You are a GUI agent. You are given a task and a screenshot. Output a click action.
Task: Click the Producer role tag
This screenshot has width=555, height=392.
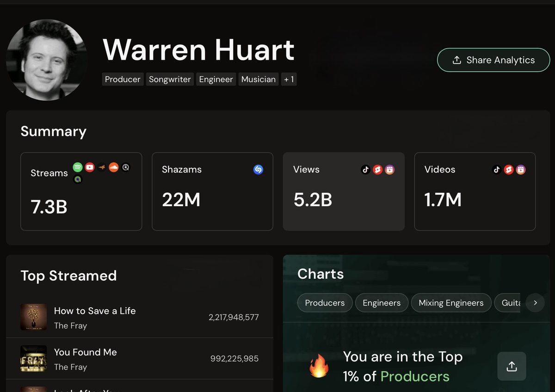coord(123,80)
